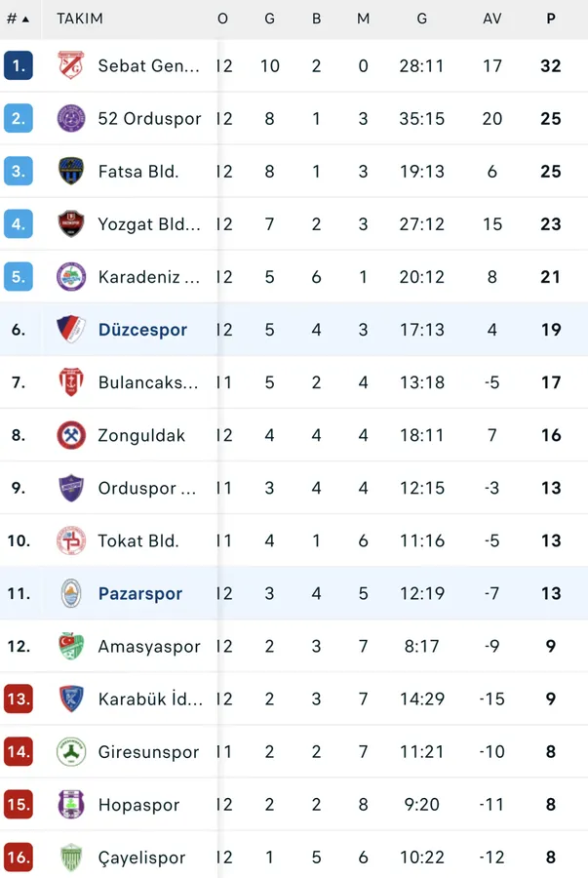Click the red rank 16 badge

(x=19, y=858)
